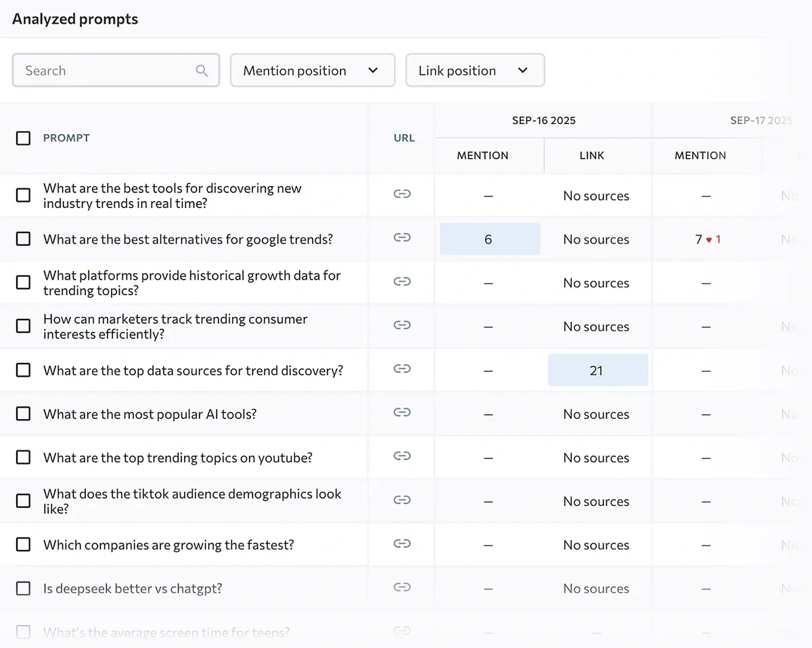The width and height of the screenshot is (812, 648).
Task: Click the highlighted mention value 6 cell
Action: pyautogui.click(x=489, y=239)
